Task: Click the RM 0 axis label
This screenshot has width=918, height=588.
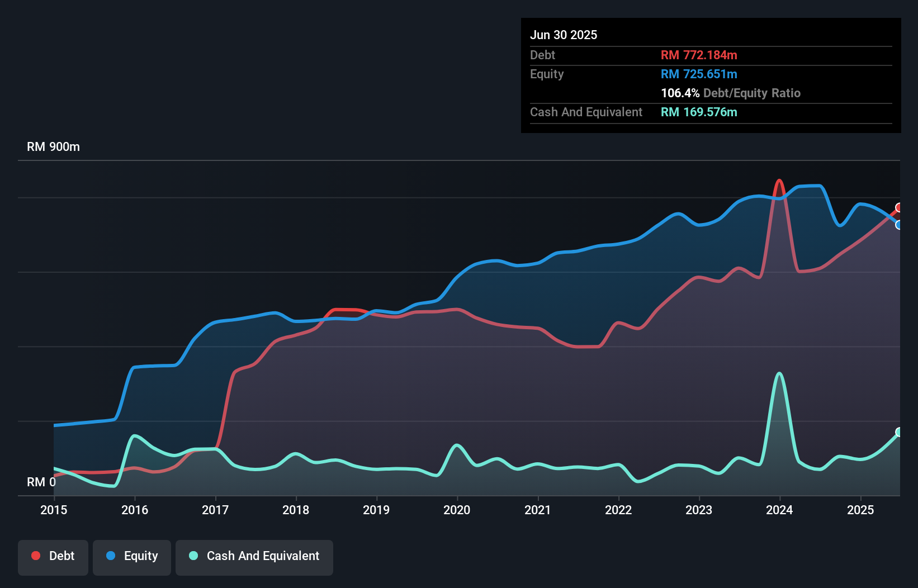Action: [x=41, y=482]
